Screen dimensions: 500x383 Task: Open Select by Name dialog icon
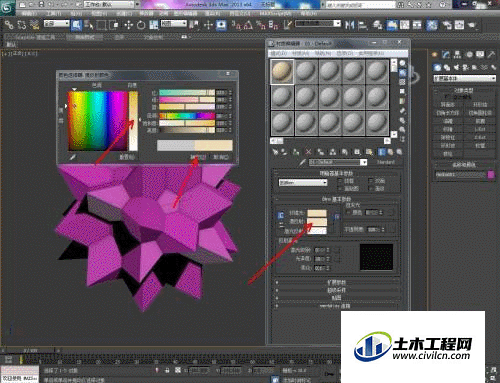click(x=88, y=25)
